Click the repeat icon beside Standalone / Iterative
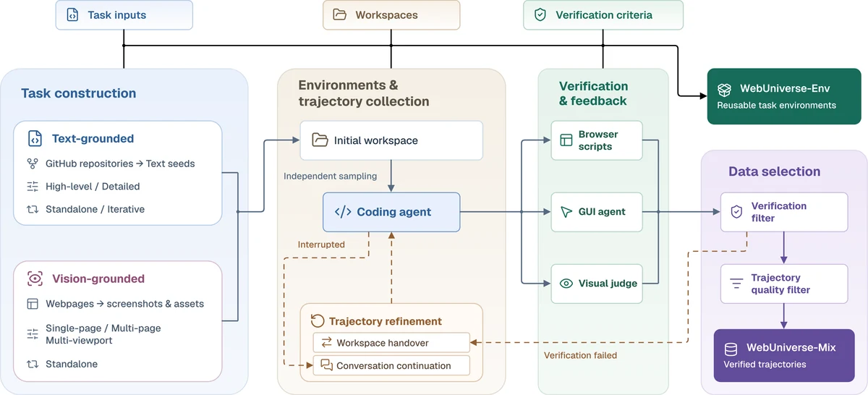 [x=33, y=209]
